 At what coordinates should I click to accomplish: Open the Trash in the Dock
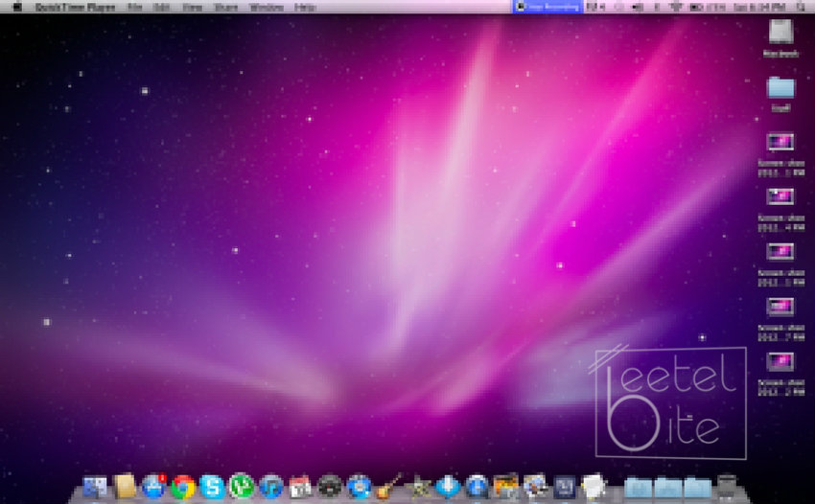point(727,488)
